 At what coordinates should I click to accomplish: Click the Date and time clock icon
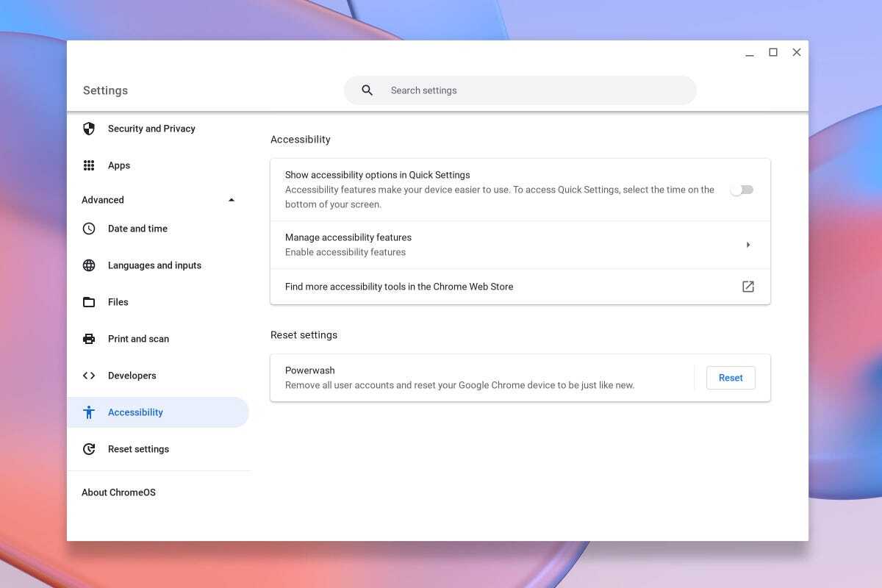pos(89,229)
